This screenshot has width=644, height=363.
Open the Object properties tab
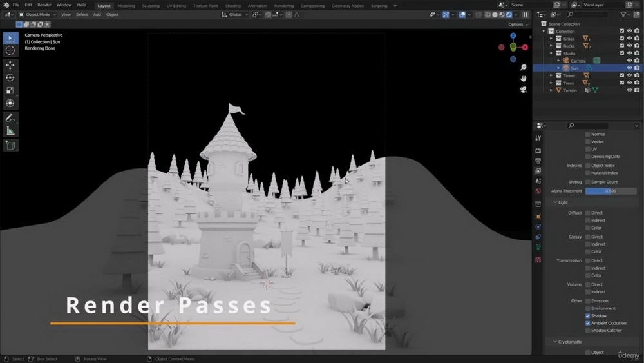point(538,217)
